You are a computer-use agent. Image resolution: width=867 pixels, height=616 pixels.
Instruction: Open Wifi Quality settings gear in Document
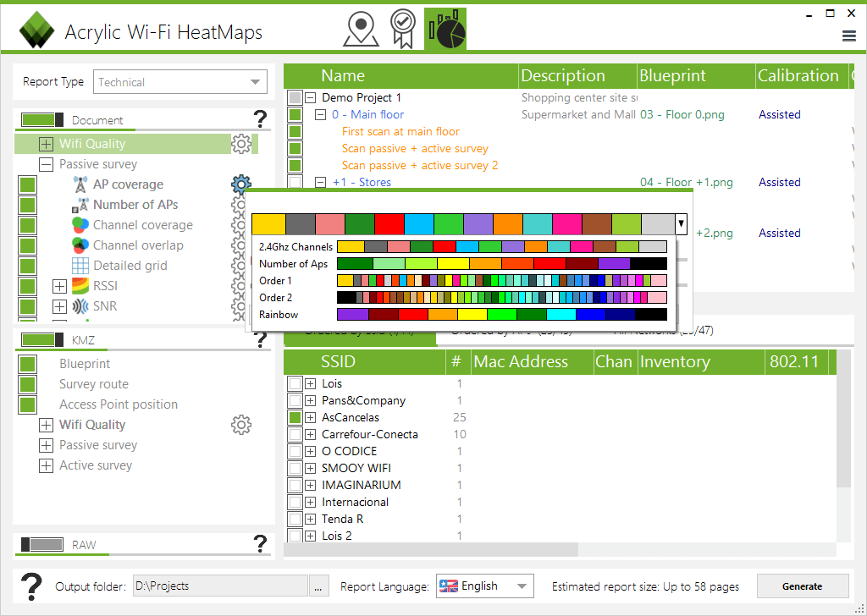click(241, 144)
